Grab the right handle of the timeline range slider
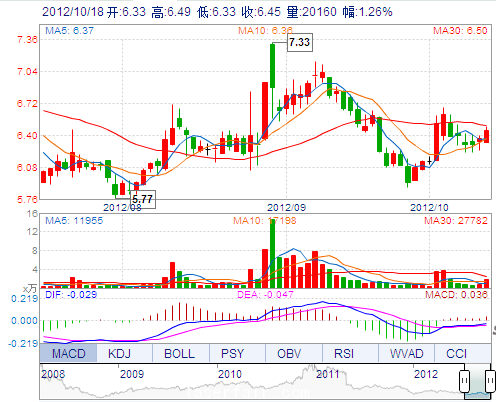Viewport: 496px width, 402px height. 490,380
